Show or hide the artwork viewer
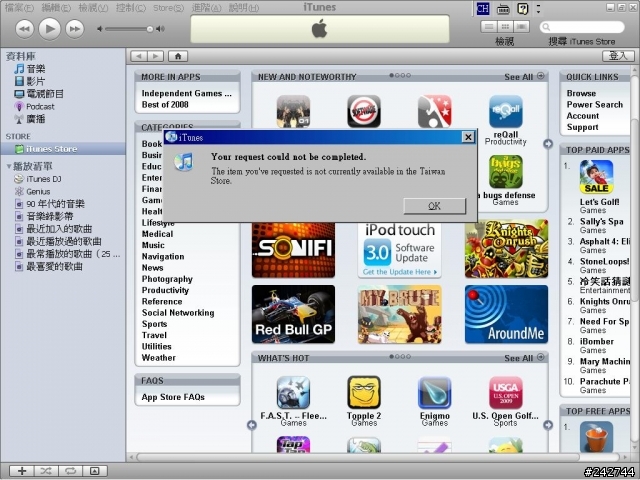 coord(95,471)
